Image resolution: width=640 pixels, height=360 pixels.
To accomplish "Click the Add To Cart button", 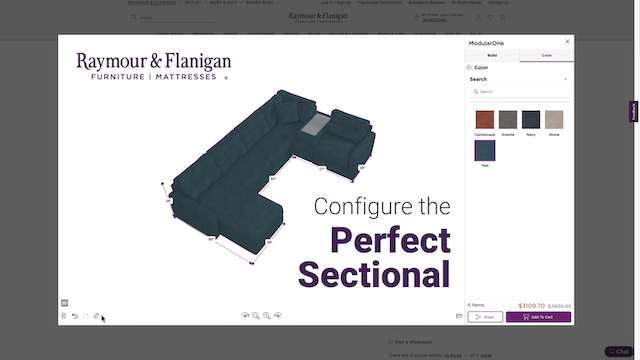I will 538,317.
